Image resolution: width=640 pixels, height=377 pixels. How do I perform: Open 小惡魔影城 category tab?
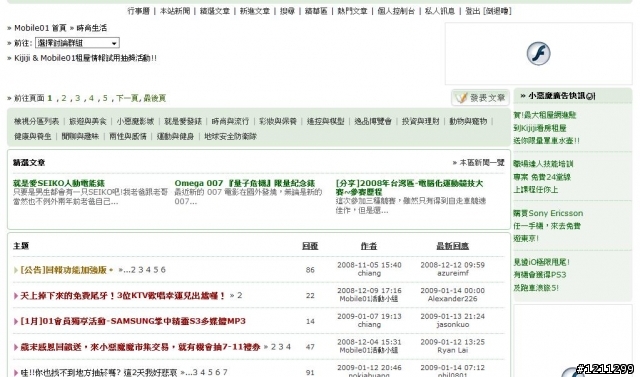[x=135, y=121]
